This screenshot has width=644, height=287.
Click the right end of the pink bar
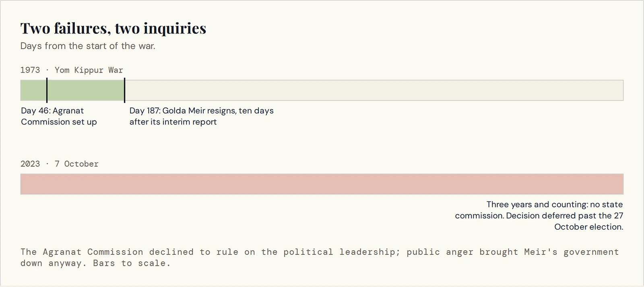pos(620,184)
